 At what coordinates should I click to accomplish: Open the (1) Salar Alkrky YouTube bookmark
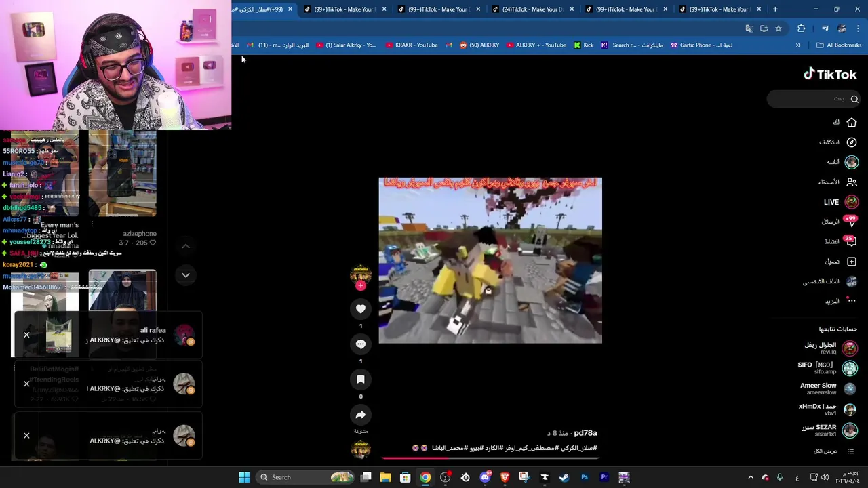click(346, 45)
